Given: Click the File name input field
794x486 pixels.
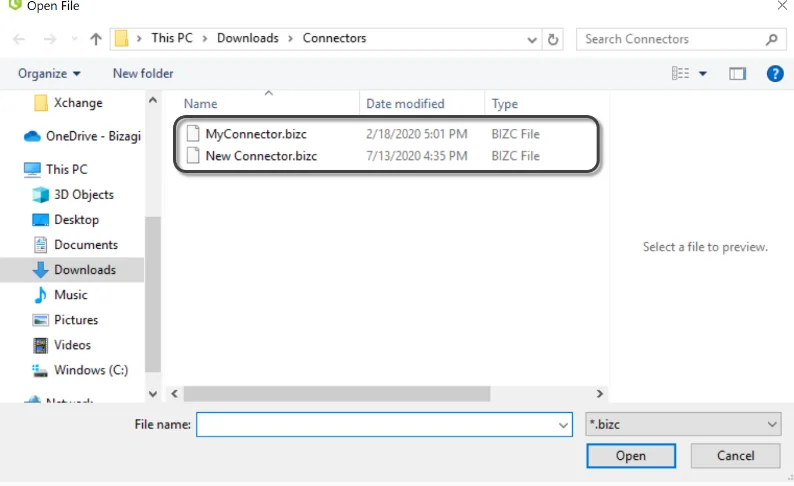Looking at the screenshot, I should click(384, 425).
